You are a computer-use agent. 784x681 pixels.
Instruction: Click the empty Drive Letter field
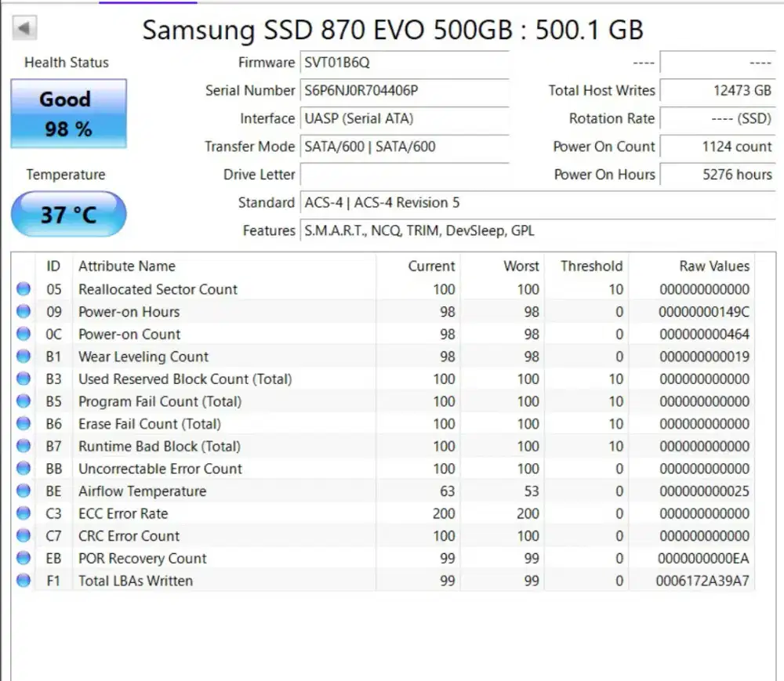(405, 175)
